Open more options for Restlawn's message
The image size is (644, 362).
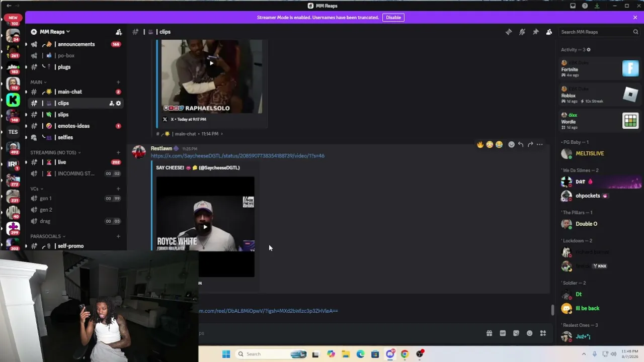pos(539,145)
